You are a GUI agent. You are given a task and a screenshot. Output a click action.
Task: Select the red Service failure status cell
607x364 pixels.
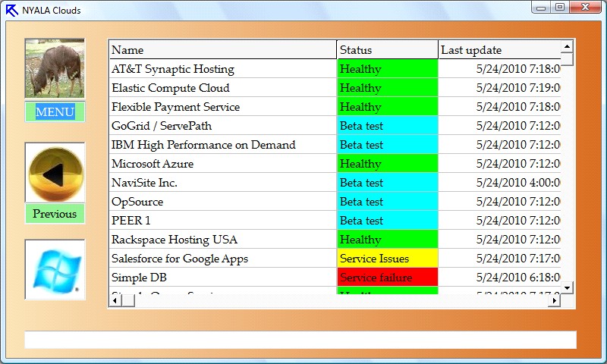pos(387,278)
